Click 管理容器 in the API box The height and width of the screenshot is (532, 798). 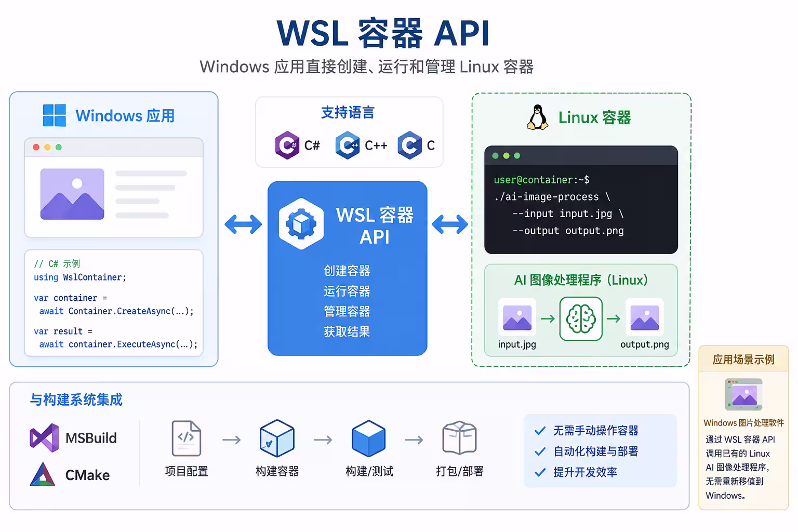coord(347,311)
